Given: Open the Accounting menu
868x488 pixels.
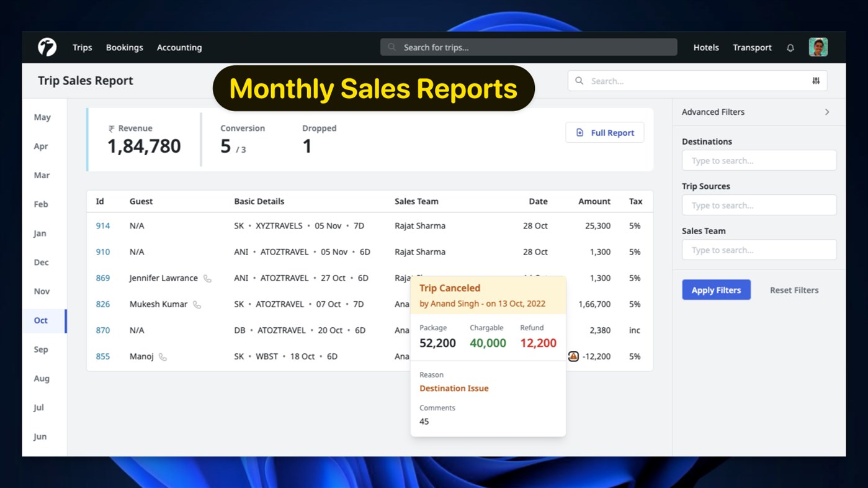Looking at the screenshot, I should tap(179, 47).
